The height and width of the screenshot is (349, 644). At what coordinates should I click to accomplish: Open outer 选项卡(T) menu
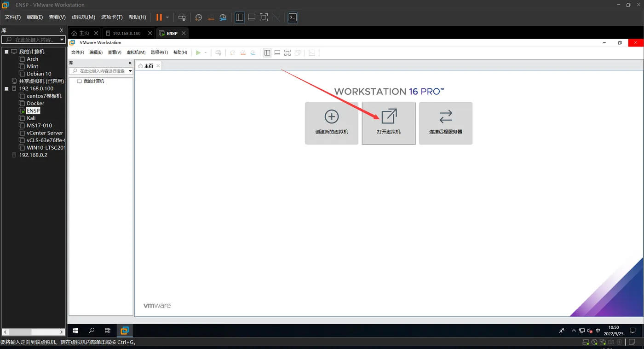[112, 17]
